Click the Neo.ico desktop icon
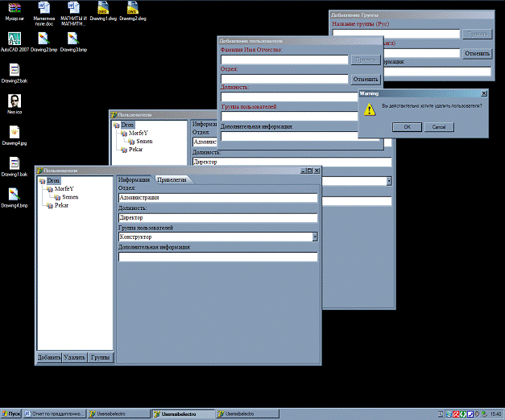This screenshot has width=505, height=420. click(14, 102)
